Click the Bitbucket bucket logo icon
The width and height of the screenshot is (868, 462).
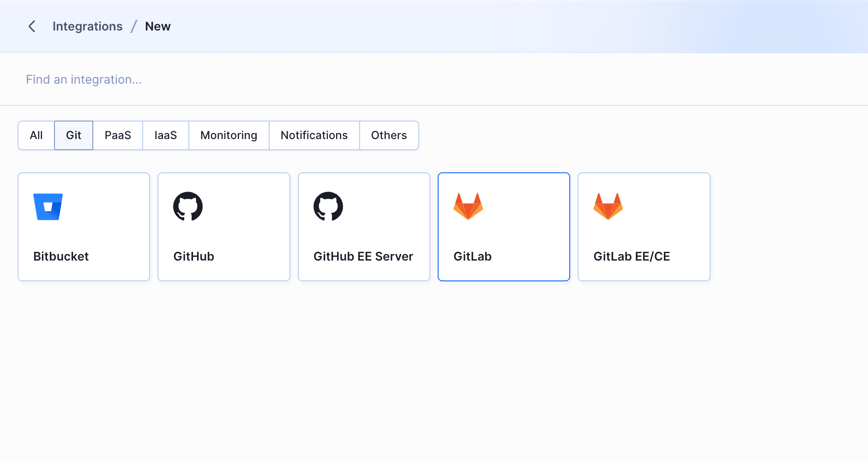tap(48, 207)
